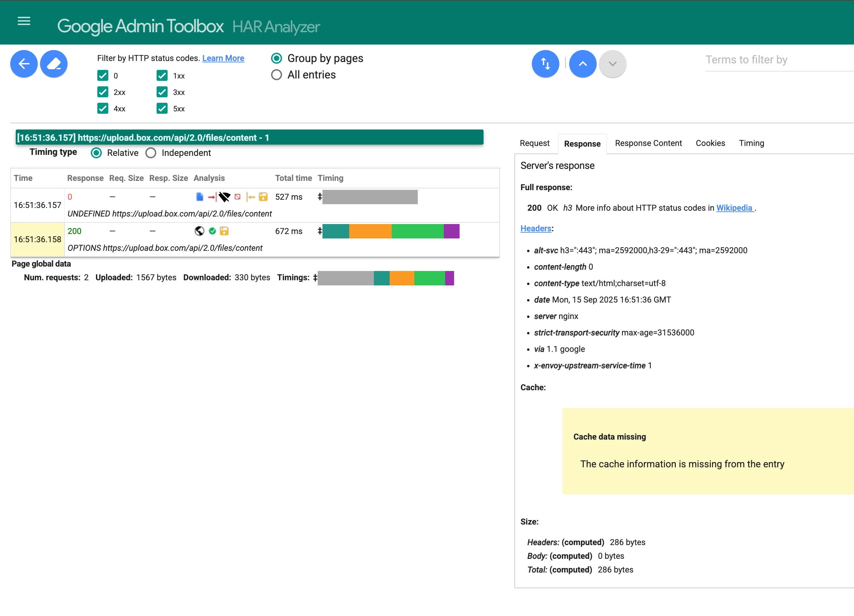
Task: Open the Wikipedia status codes link
Action: 734,208
